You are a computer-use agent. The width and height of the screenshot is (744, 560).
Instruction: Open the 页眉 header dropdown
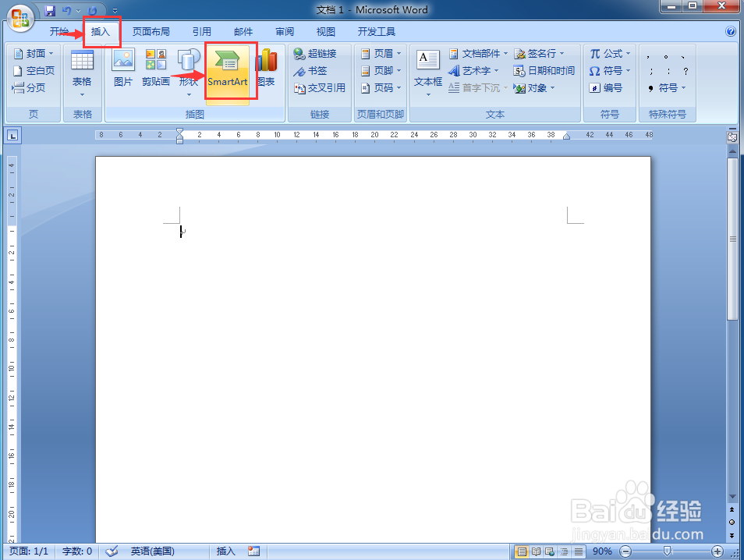(x=381, y=54)
